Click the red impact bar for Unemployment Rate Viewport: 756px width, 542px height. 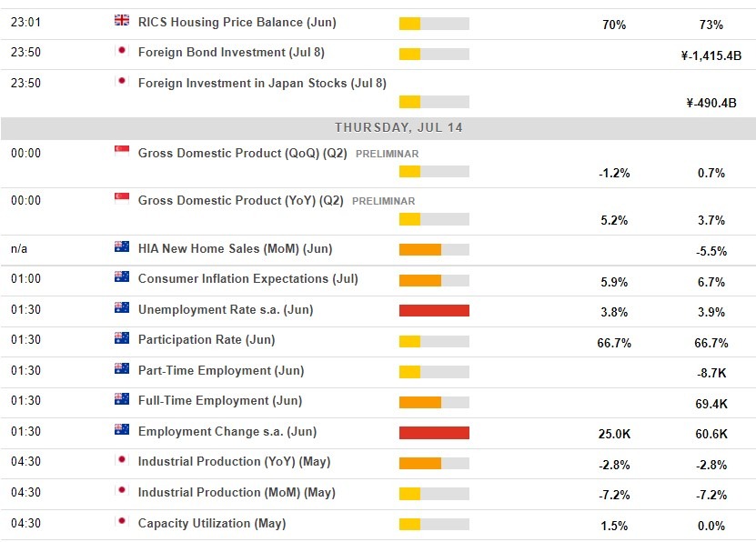click(432, 309)
